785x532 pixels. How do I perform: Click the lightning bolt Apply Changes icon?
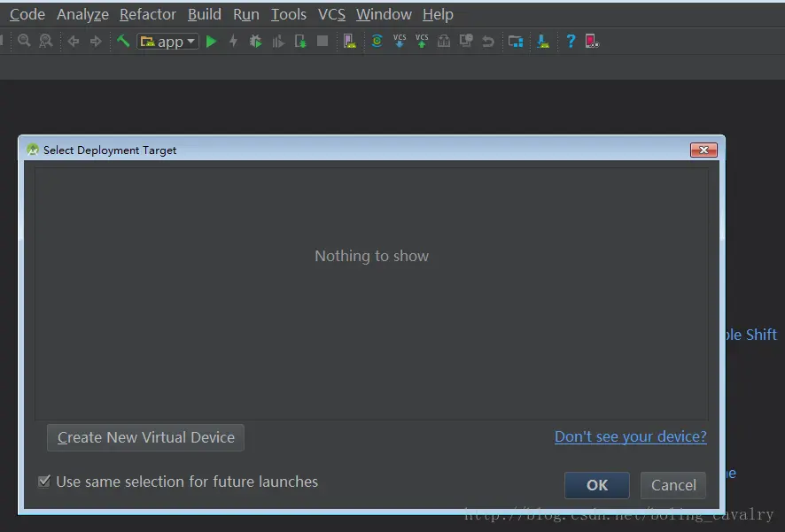point(233,41)
